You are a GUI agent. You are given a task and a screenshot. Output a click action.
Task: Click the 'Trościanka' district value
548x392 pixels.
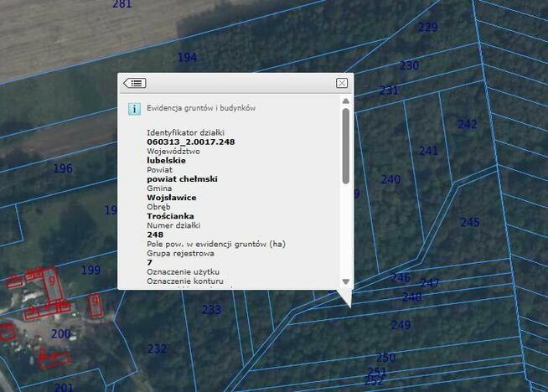click(170, 216)
